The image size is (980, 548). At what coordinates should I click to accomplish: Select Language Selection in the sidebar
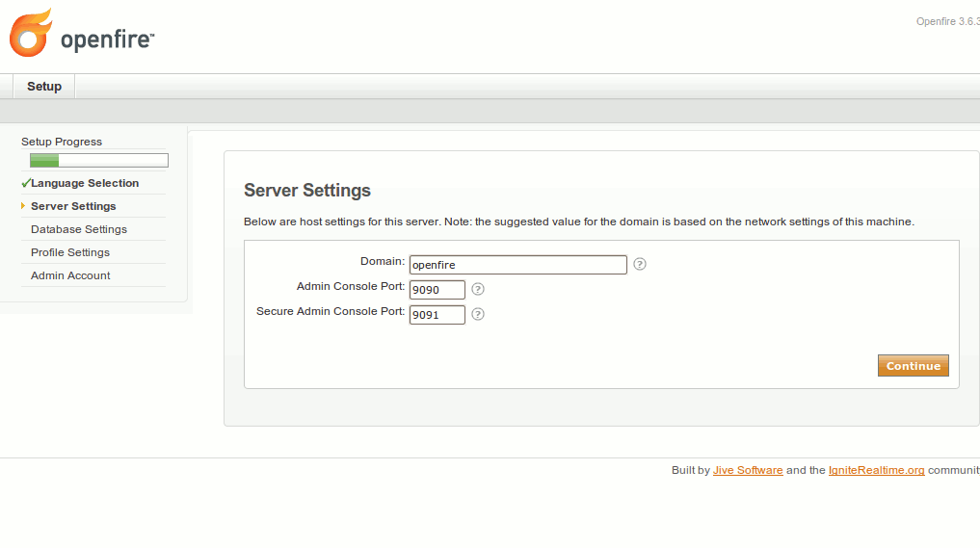[85, 183]
